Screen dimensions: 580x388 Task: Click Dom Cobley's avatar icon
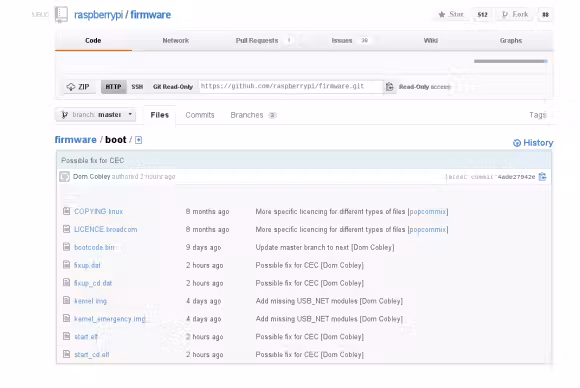pos(64,177)
